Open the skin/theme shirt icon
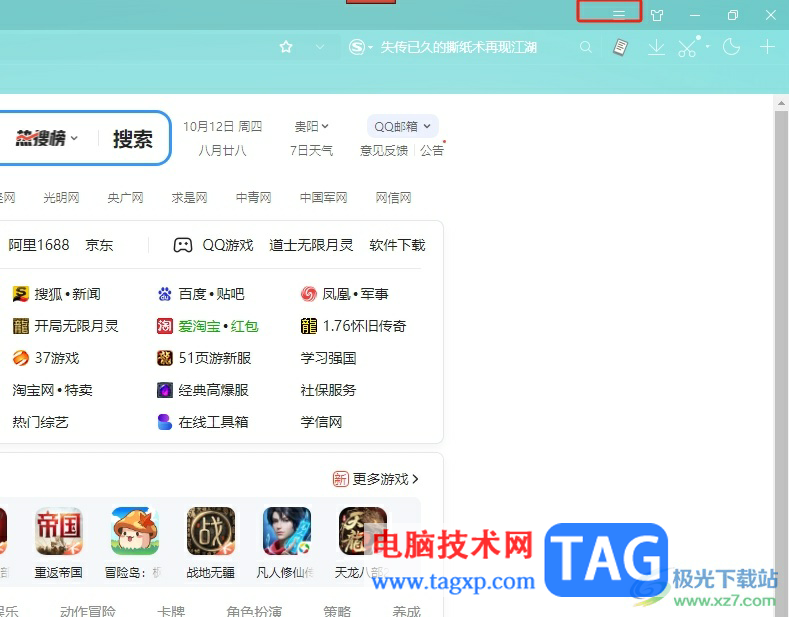Viewport: 789px width, 617px height. [657, 15]
